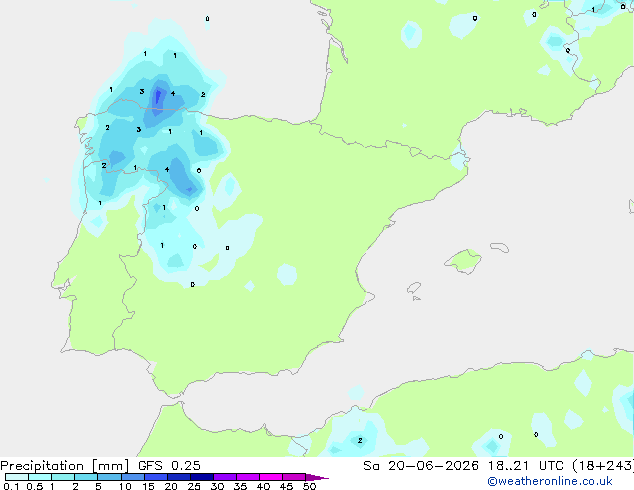634x490 pixels.
Task: Pick the 30–35 mm purple legend swatch
Action: [x=225, y=477]
